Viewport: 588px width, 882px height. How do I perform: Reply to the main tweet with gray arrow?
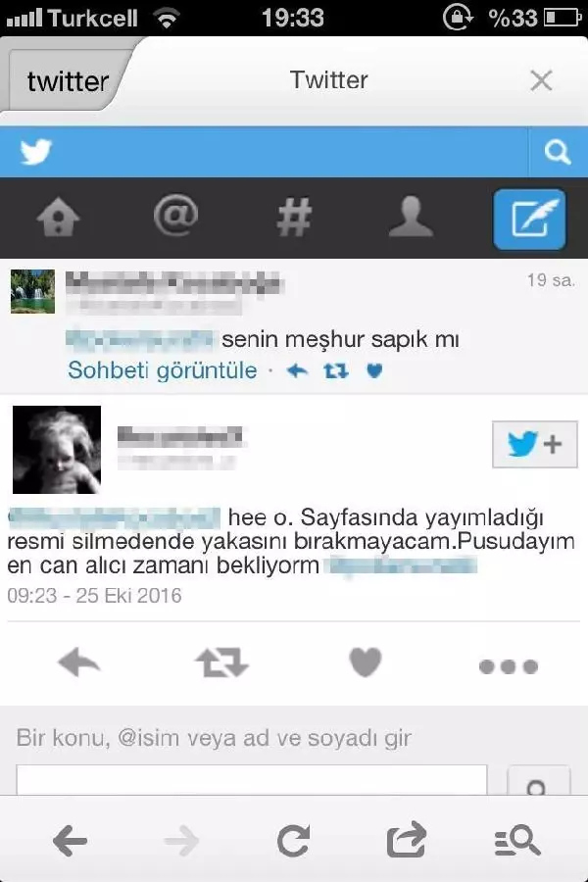79,662
